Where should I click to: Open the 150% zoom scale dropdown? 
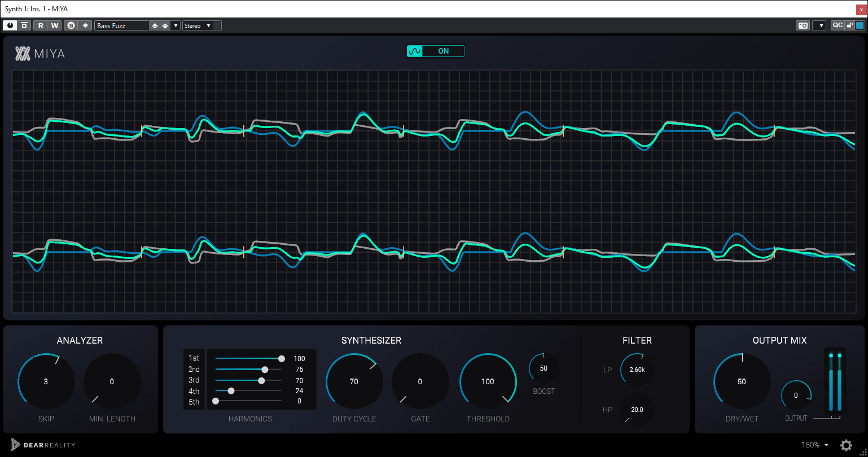point(815,445)
